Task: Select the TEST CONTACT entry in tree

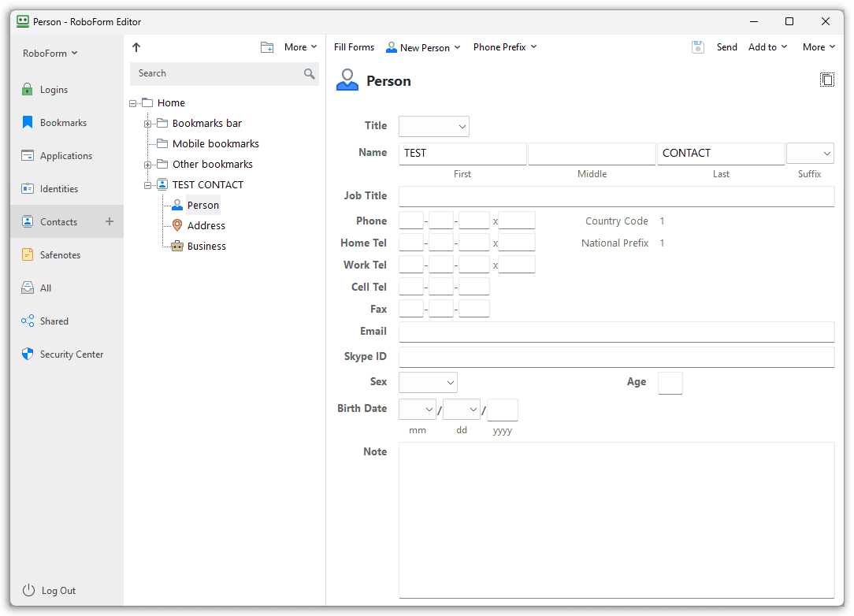Action: coord(207,184)
